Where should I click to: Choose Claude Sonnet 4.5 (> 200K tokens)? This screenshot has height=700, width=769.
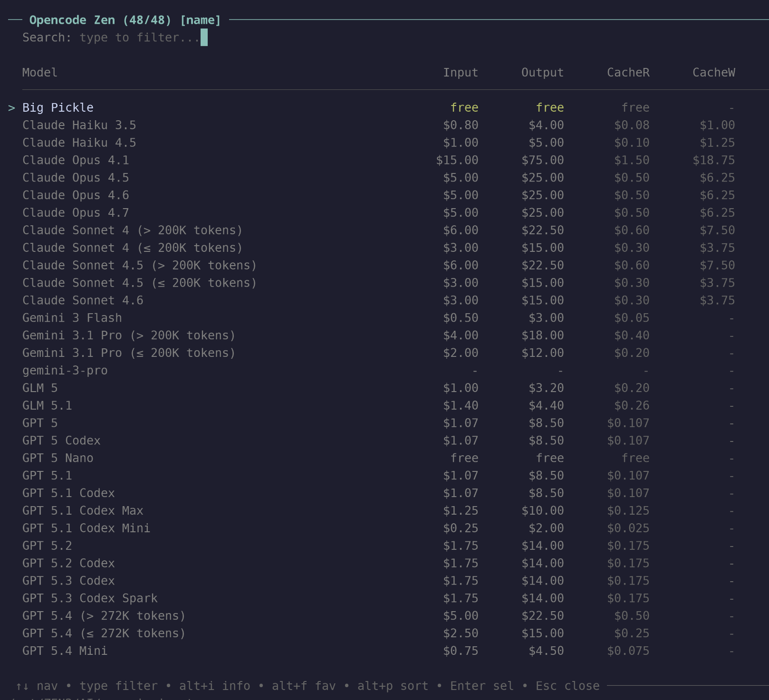tap(378, 266)
